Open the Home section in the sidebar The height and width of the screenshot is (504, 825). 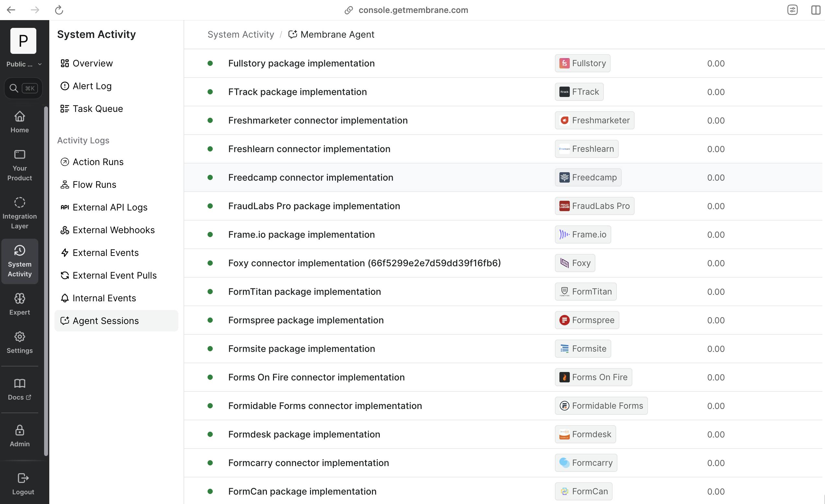[19, 122]
